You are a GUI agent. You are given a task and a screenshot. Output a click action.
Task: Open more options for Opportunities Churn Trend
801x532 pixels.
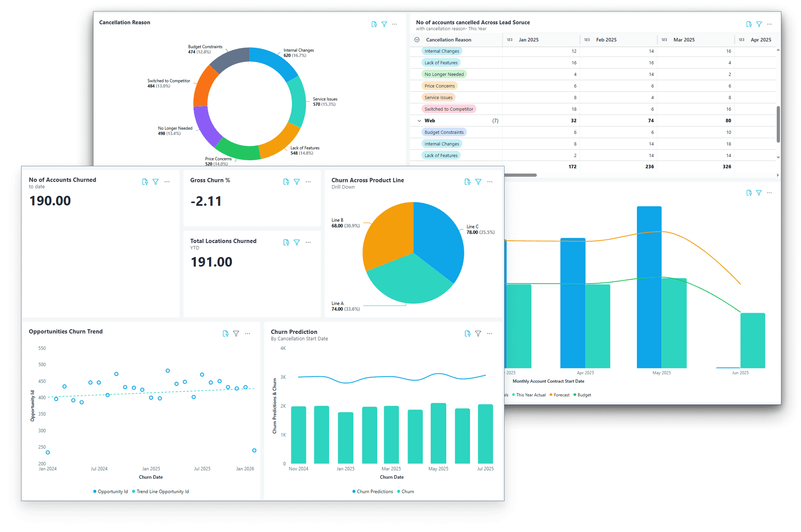(x=248, y=333)
